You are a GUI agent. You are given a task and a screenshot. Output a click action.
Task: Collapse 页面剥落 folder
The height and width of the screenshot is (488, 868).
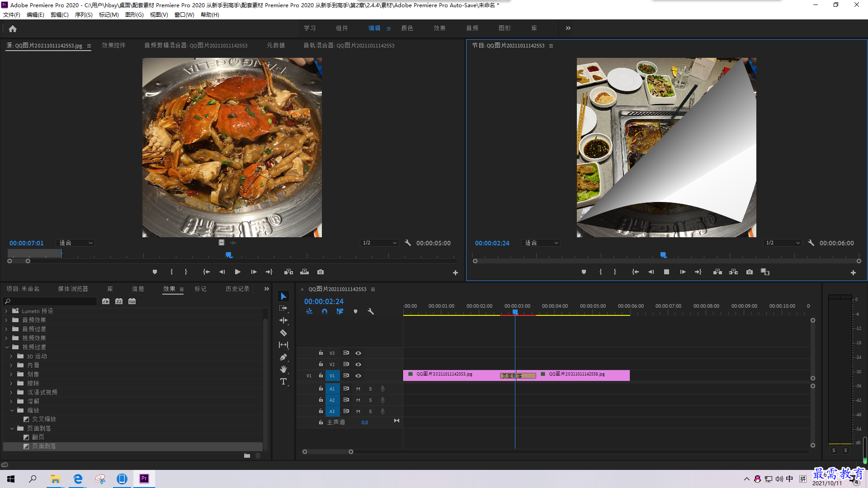(12, 428)
